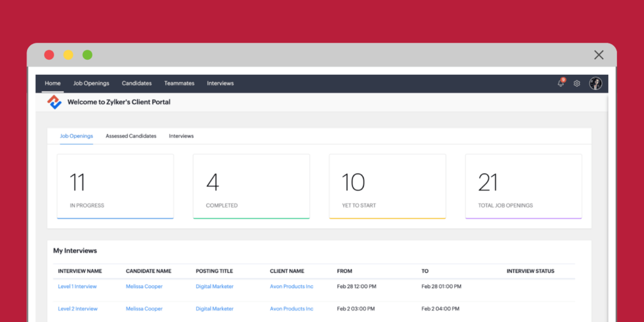Close the window with the X icon

(x=599, y=55)
